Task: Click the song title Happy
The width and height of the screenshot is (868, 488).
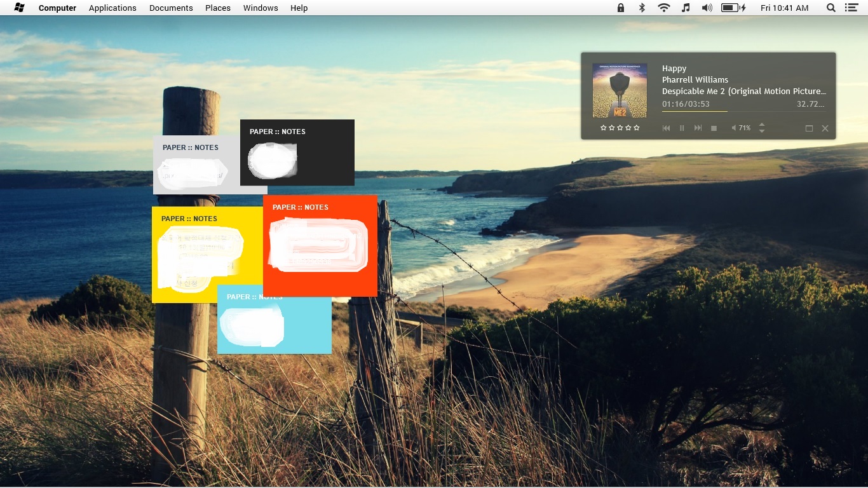Action: pos(674,69)
